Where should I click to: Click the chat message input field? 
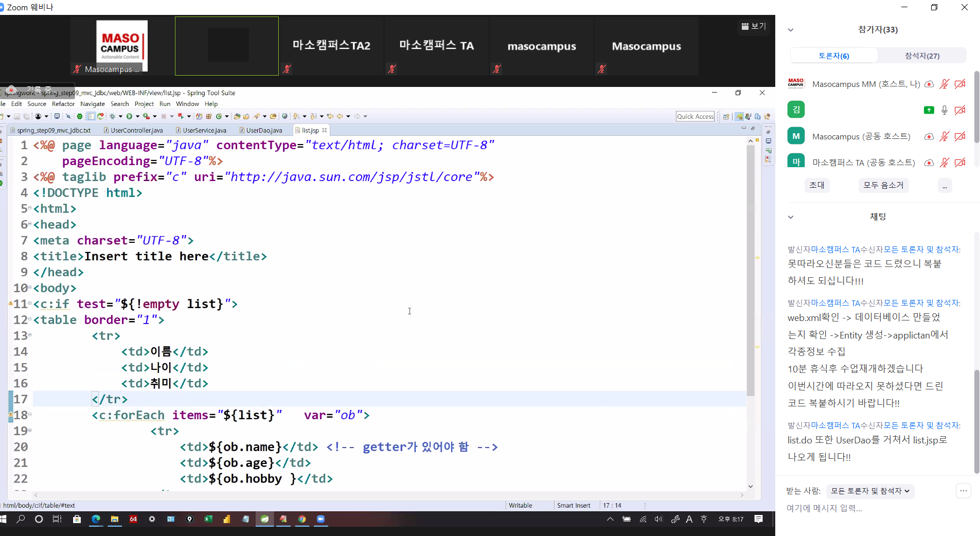pyautogui.click(x=875, y=508)
